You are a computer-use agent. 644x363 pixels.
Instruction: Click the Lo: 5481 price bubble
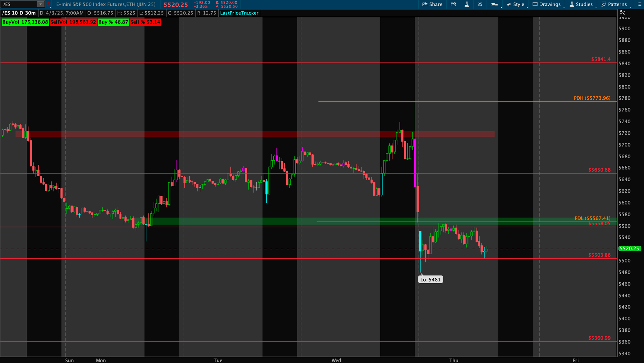point(430,279)
